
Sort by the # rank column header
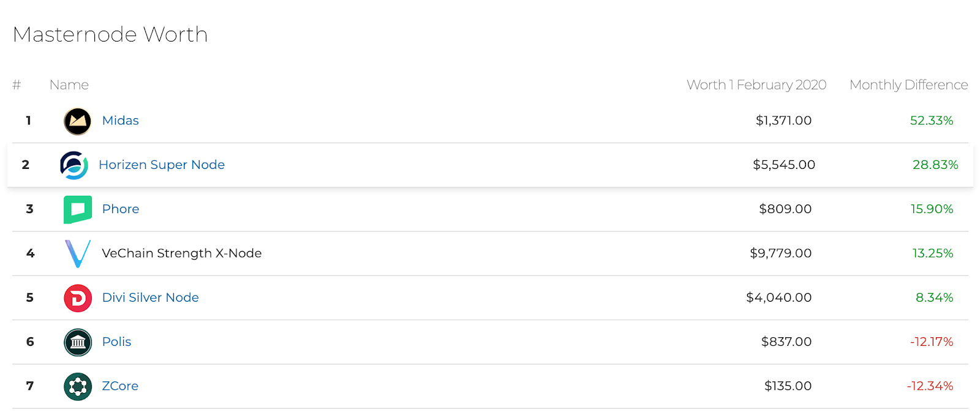[x=17, y=84]
